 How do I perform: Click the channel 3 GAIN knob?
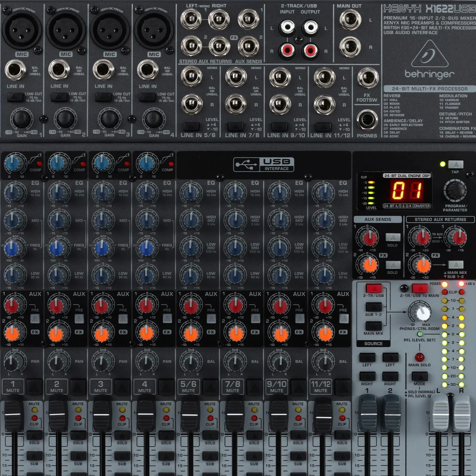[109, 119]
